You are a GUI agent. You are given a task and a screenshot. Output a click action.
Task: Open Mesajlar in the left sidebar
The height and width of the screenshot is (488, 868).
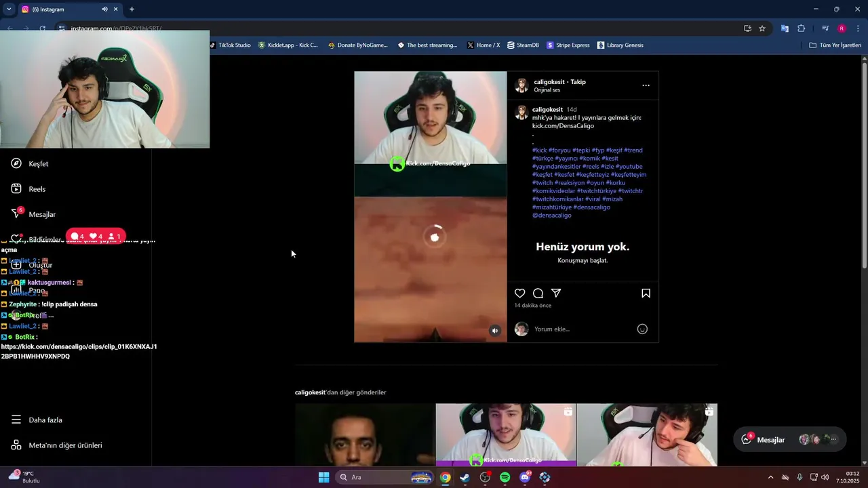coord(33,214)
